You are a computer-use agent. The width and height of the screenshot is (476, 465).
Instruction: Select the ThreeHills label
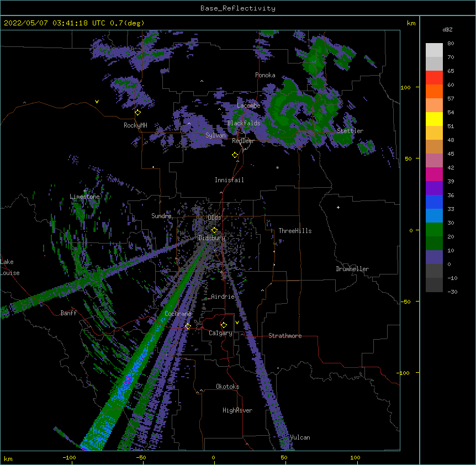coord(295,231)
